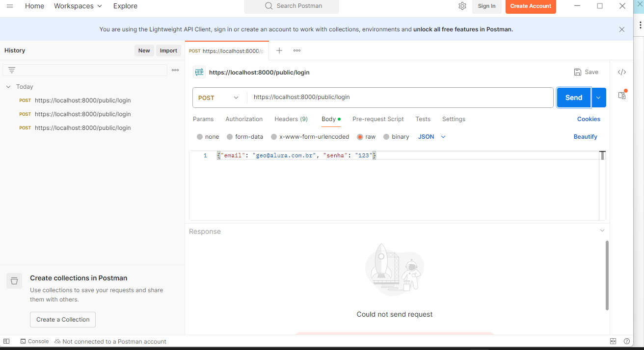The width and height of the screenshot is (644, 350).
Task: Click Import button
Action: [x=168, y=50]
